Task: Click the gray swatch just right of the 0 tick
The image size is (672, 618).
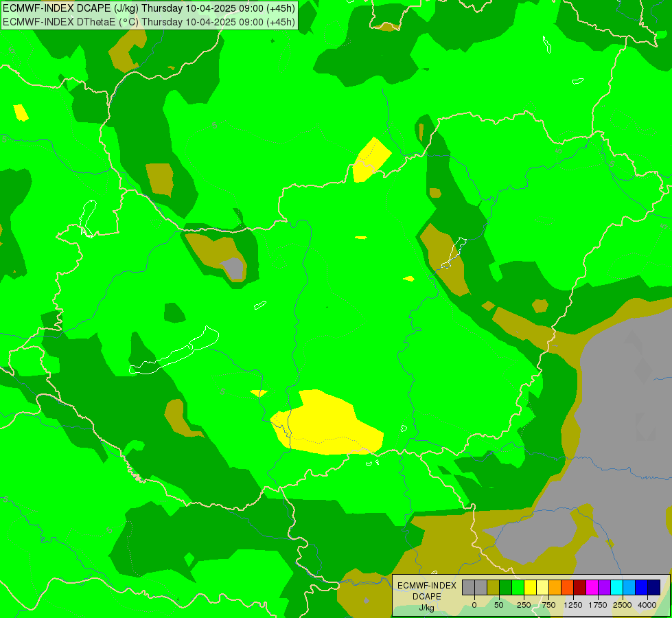Action: pos(481,587)
